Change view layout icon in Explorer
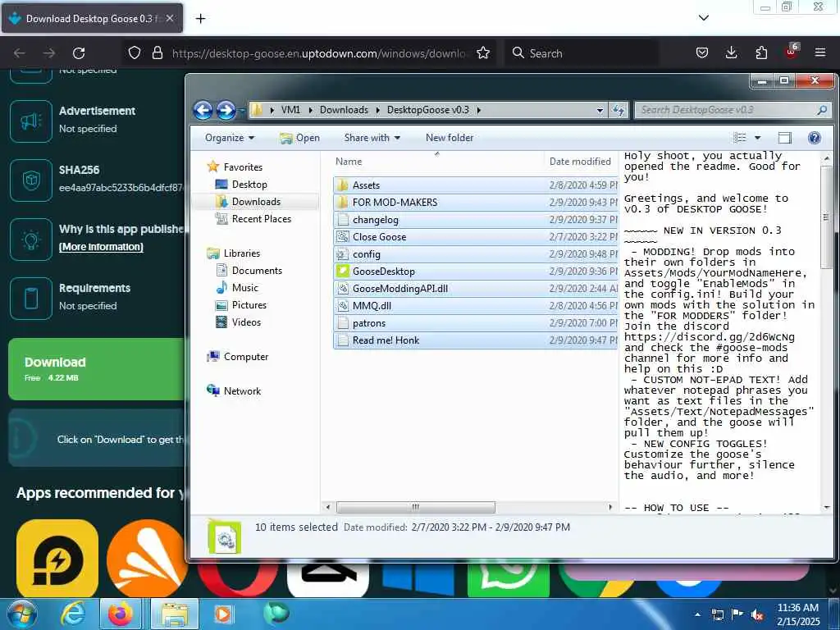Image resolution: width=840 pixels, height=630 pixels. point(740,138)
